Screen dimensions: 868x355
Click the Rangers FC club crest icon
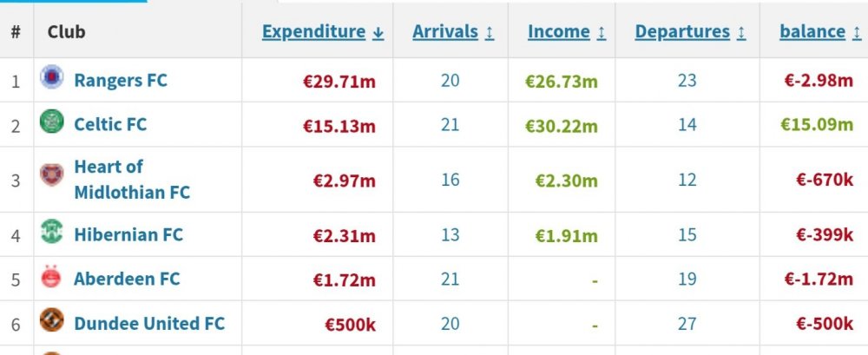[52, 79]
